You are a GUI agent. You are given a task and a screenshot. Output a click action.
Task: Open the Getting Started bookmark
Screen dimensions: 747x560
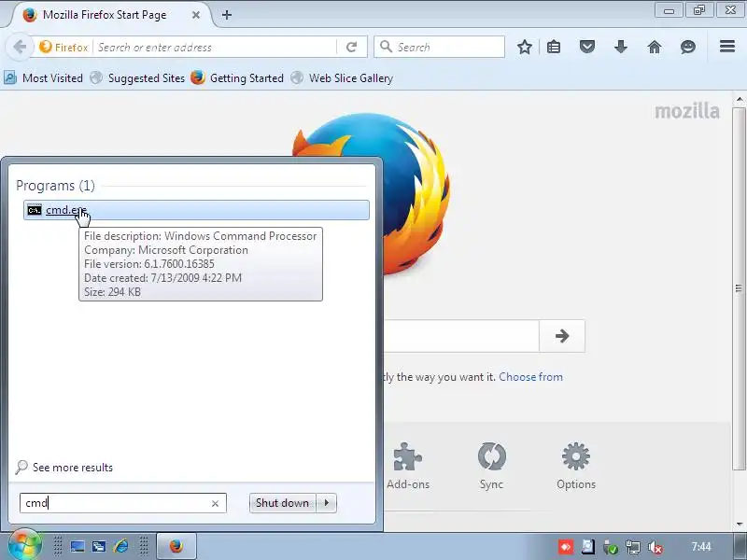tap(237, 77)
